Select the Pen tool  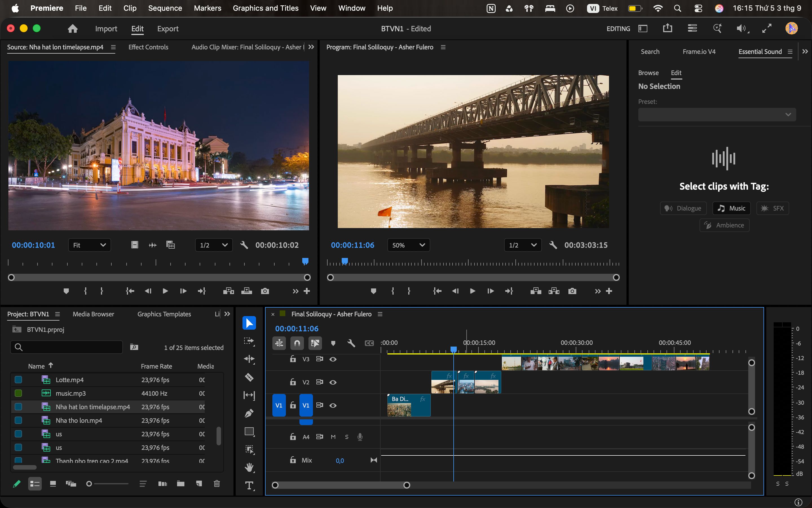pyautogui.click(x=249, y=413)
